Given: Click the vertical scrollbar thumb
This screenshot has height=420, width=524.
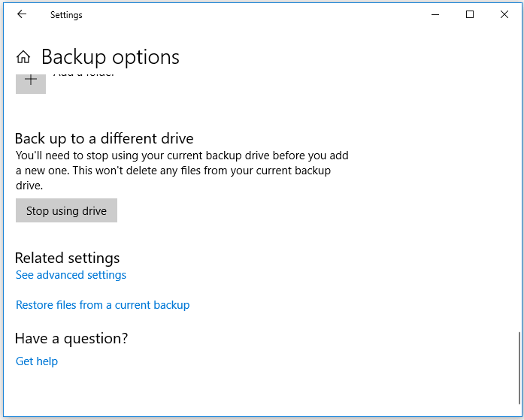Looking at the screenshot, I should (x=518, y=368).
